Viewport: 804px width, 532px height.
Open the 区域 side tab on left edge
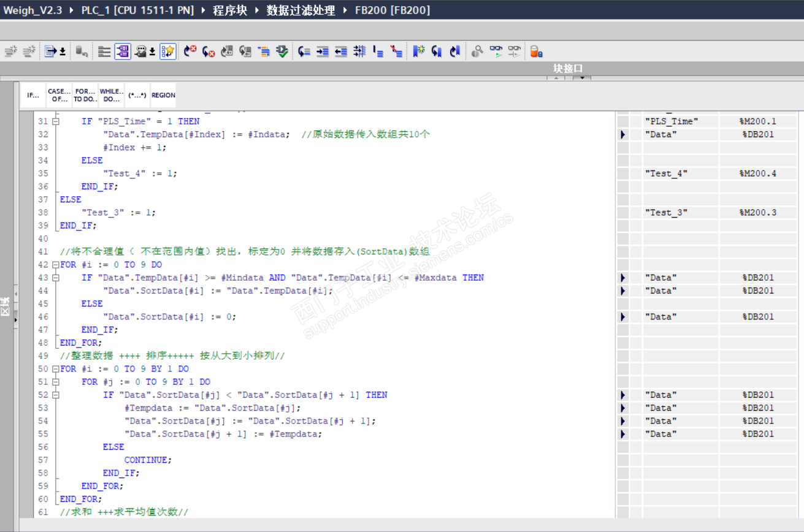5,306
